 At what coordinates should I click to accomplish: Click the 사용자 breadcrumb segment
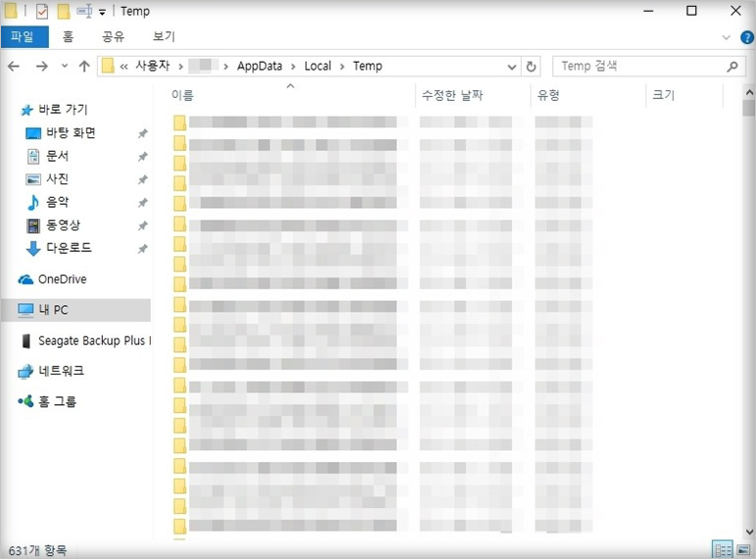[x=152, y=66]
